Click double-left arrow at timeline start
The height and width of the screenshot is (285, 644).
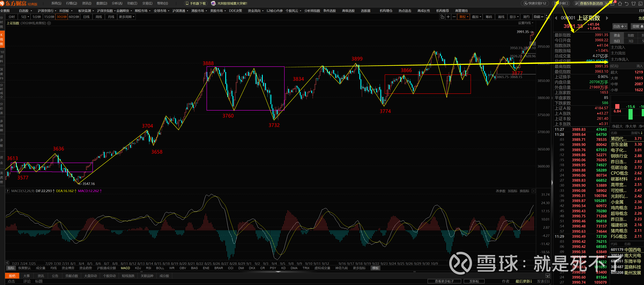click(8, 263)
